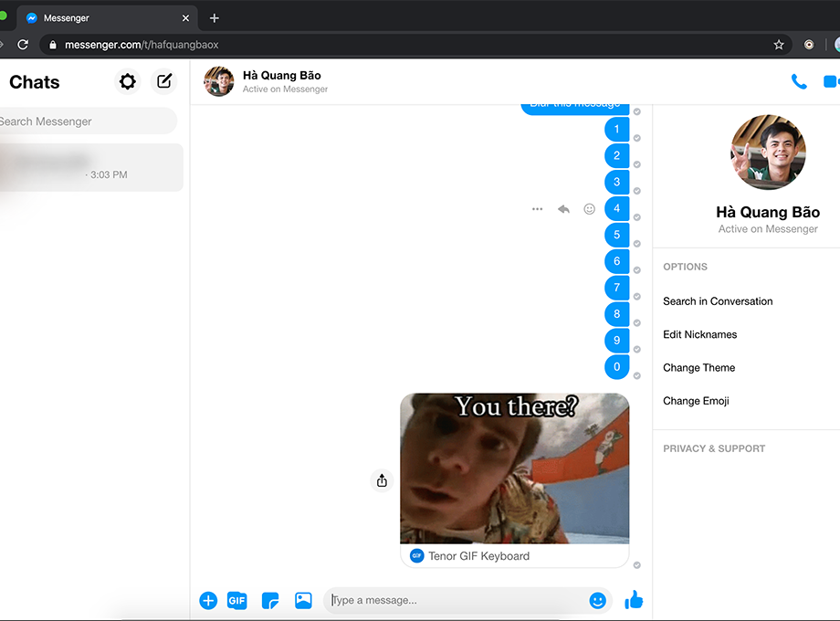Open the You there? GIF image

[515, 468]
